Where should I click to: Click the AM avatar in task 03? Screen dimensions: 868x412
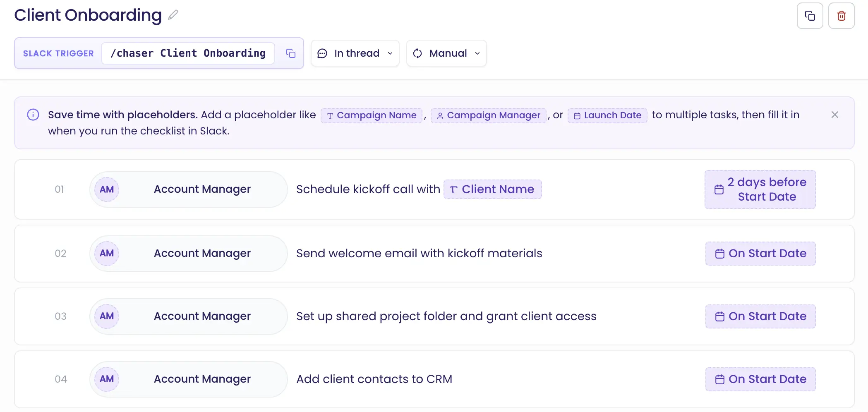[107, 316]
